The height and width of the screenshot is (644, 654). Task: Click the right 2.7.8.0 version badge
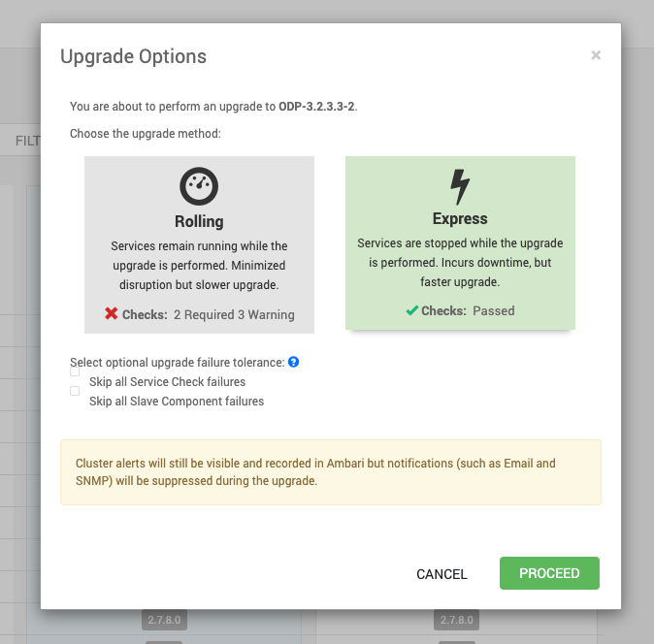click(457, 620)
